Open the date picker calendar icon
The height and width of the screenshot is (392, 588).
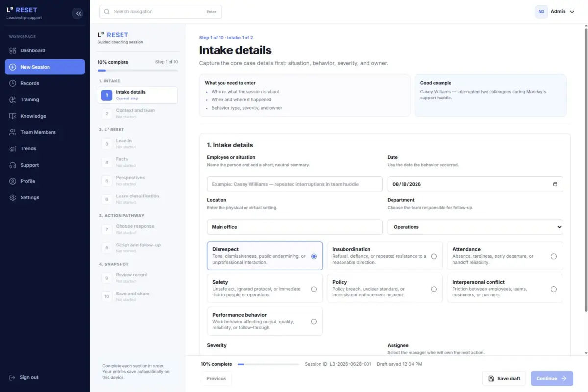(555, 184)
